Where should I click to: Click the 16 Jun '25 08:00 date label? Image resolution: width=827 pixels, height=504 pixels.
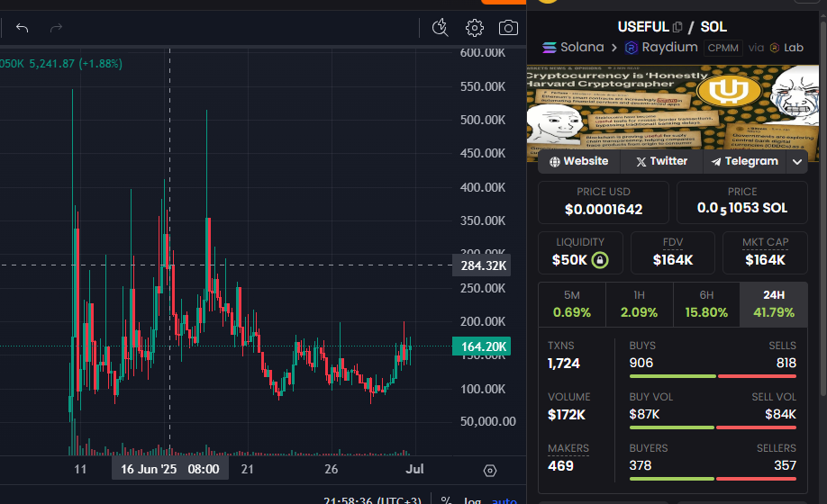tap(170, 469)
